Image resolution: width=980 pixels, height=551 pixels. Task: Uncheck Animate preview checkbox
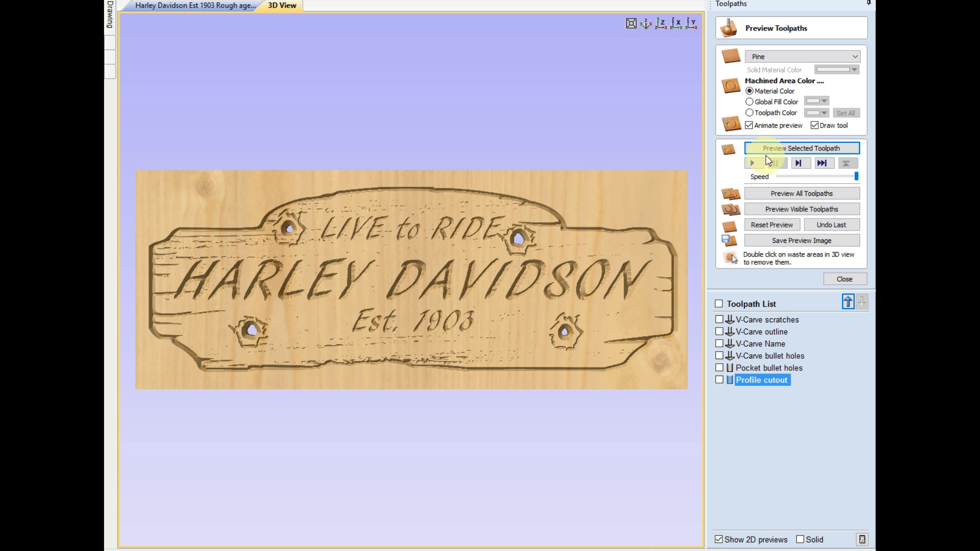[x=749, y=125]
